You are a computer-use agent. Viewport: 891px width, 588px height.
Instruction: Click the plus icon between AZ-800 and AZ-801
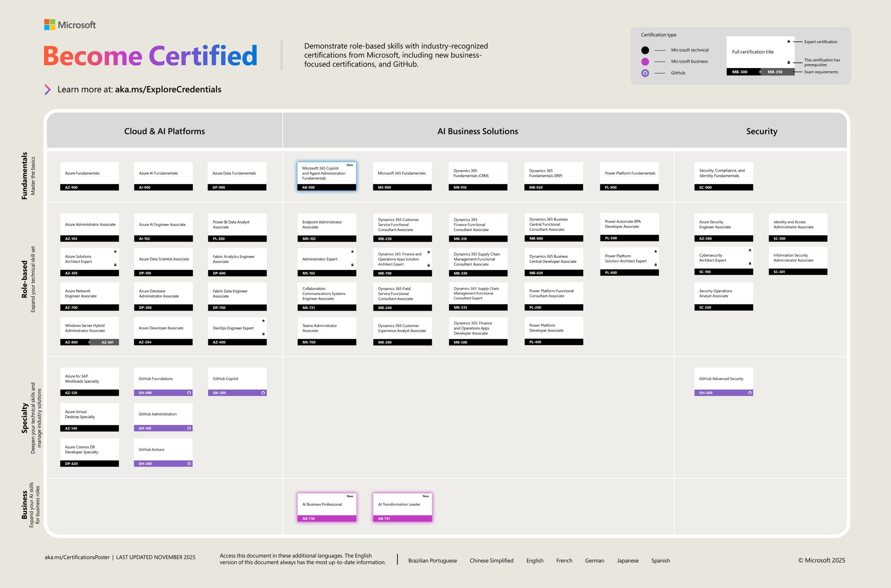[x=89, y=342]
